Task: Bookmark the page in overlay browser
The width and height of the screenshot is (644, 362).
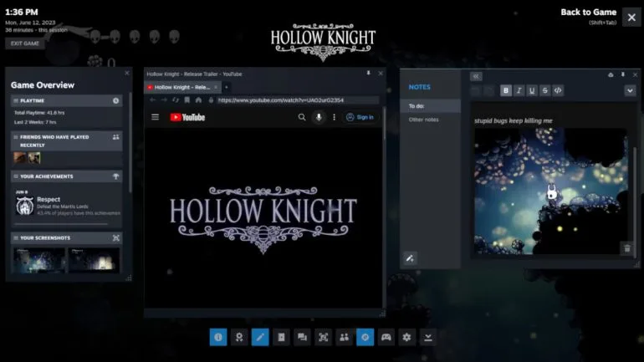Action: tap(187, 99)
